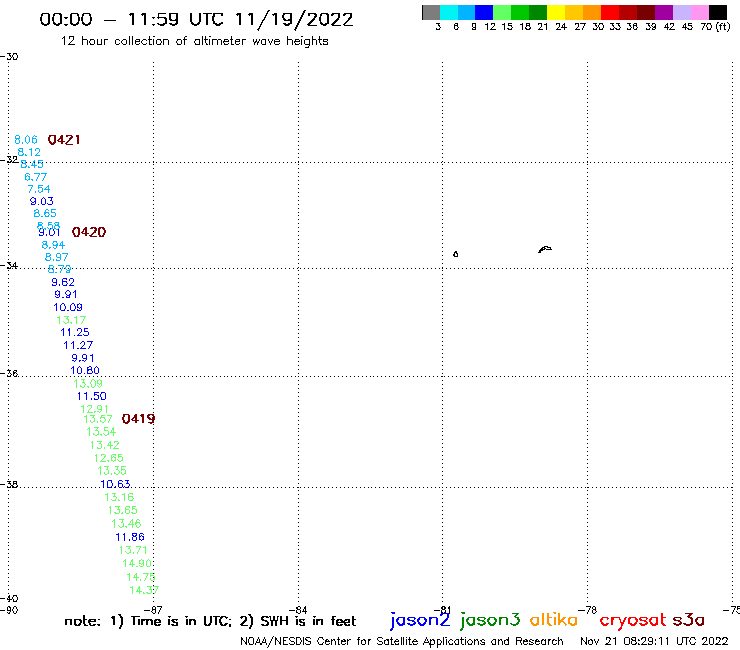Viewport: 740px width, 650px height.
Task: Click the 13.35 wave height value
Action: click(112, 471)
